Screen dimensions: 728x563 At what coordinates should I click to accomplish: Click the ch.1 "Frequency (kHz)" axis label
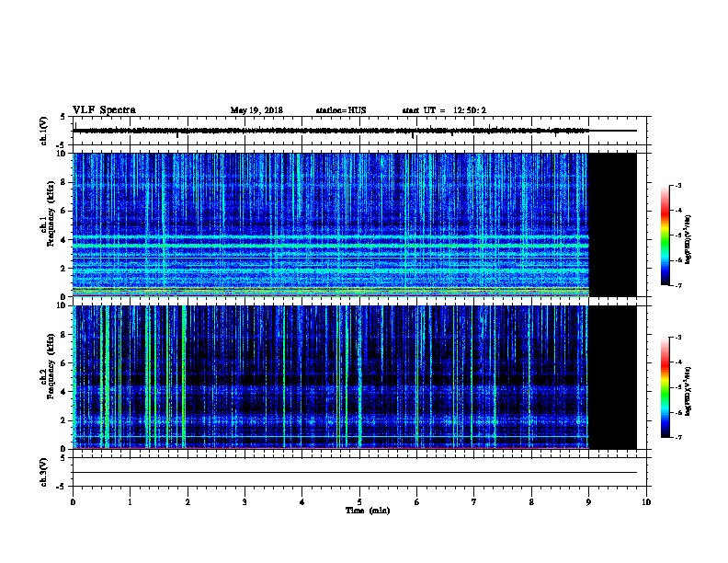51,213
